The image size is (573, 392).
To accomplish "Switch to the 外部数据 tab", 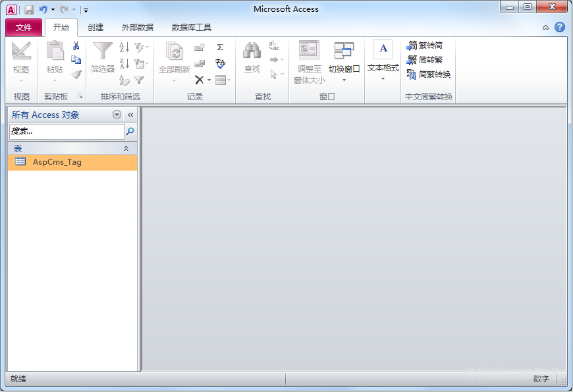I will coord(138,28).
